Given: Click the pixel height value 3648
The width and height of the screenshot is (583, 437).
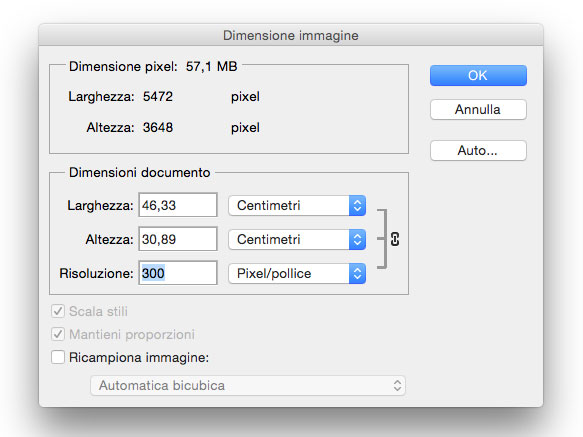Looking at the screenshot, I should click(x=158, y=128).
